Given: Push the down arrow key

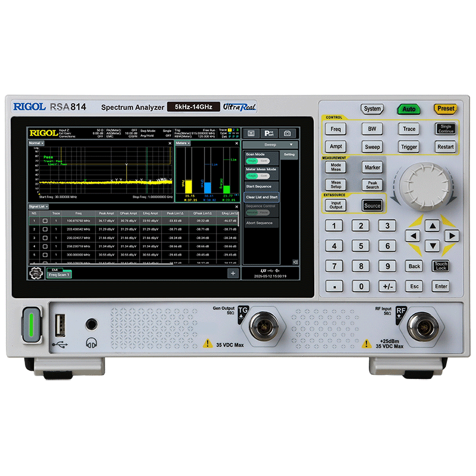Looking at the screenshot, I should coord(433,246).
